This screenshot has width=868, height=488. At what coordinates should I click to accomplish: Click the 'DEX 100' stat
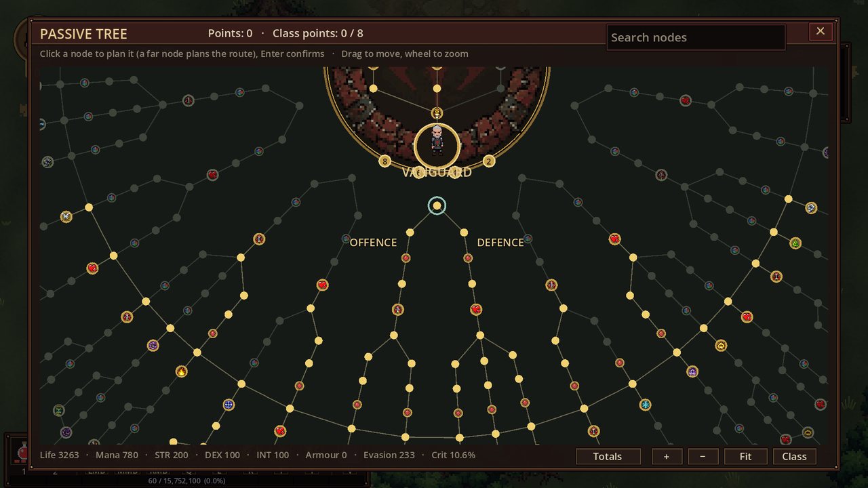222,455
